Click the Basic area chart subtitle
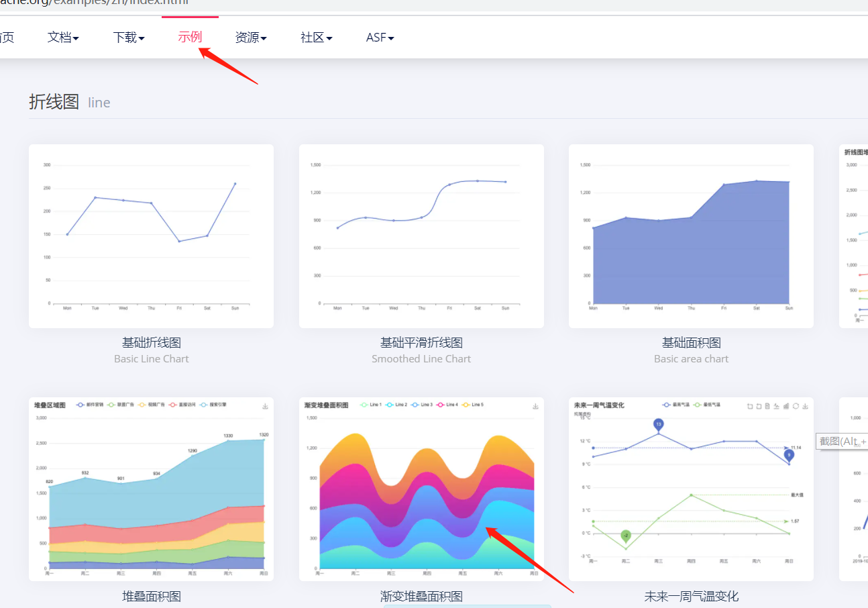Screen dimensions: 868x608 pos(691,359)
